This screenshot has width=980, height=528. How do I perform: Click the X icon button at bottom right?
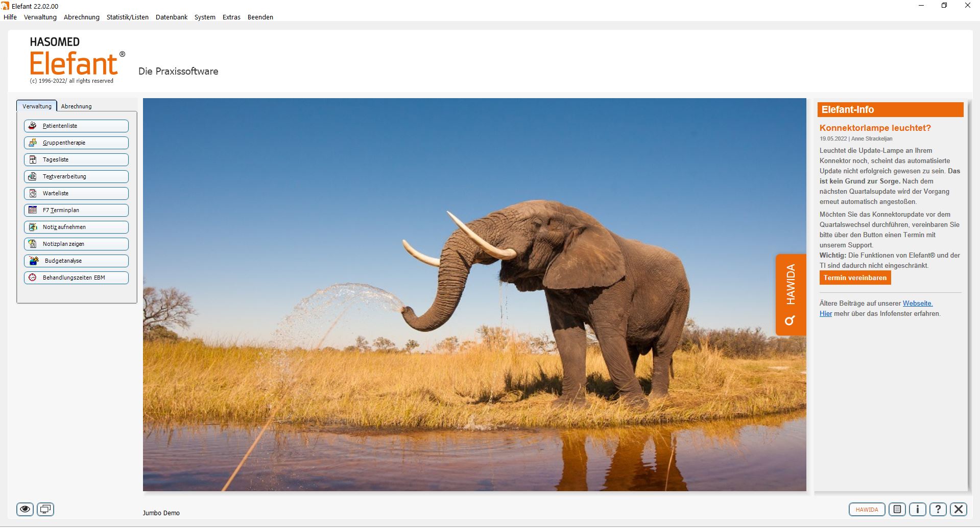[959, 510]
